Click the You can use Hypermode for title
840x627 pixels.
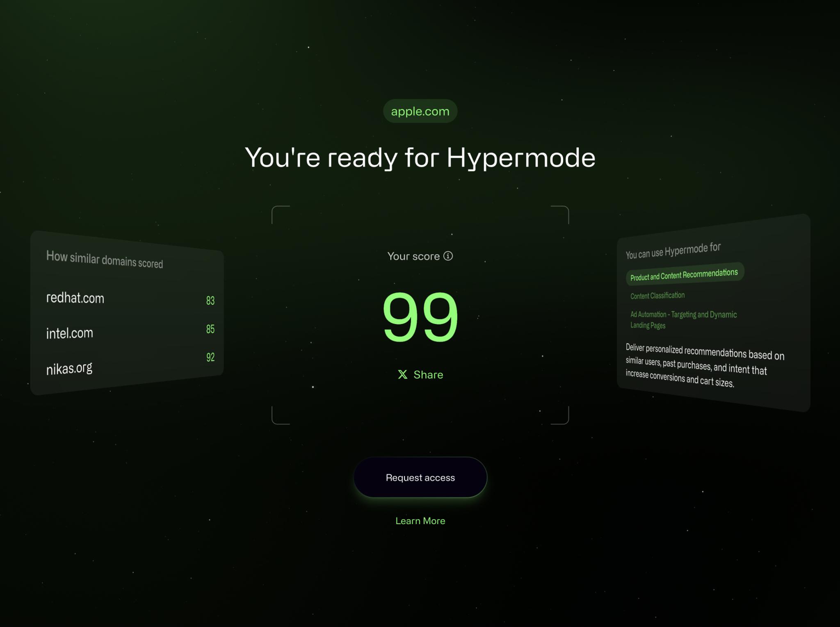click(x=673, y=251)
